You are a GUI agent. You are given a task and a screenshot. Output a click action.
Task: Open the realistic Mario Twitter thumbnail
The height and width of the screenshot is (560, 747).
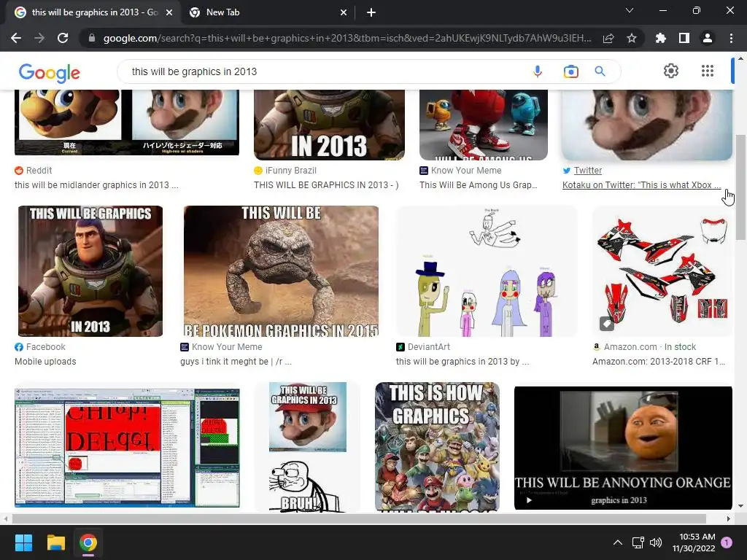pyautogui.click(x=647, y=125)
